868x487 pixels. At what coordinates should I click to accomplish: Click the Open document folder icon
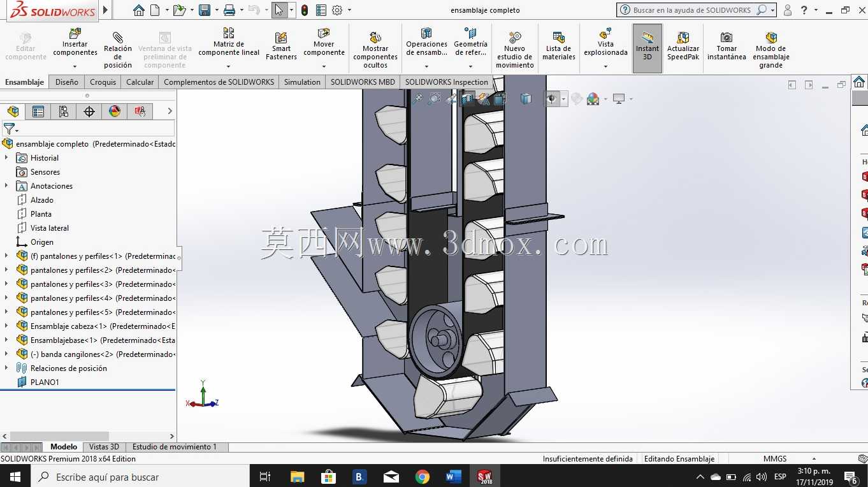(179, 10)
